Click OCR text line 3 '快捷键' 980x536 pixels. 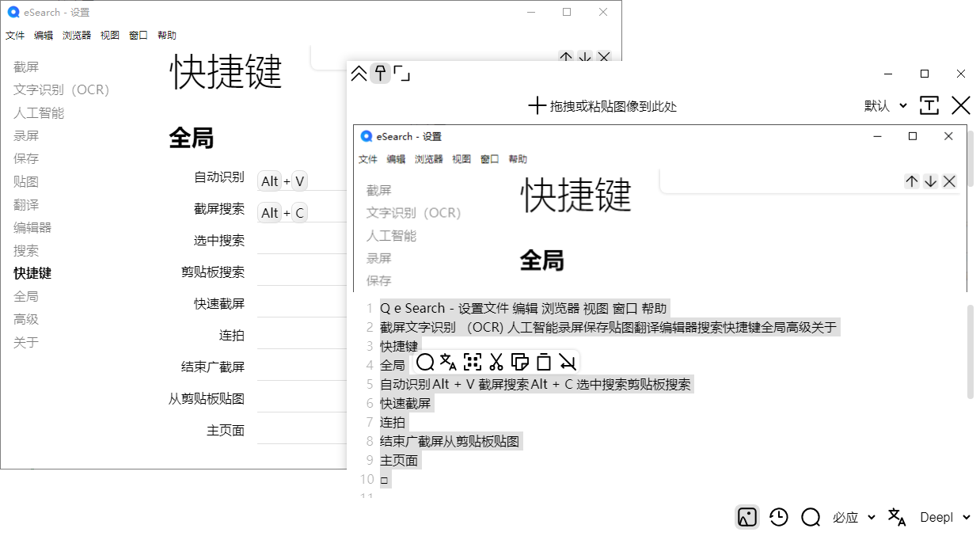[x=399, y=346]
